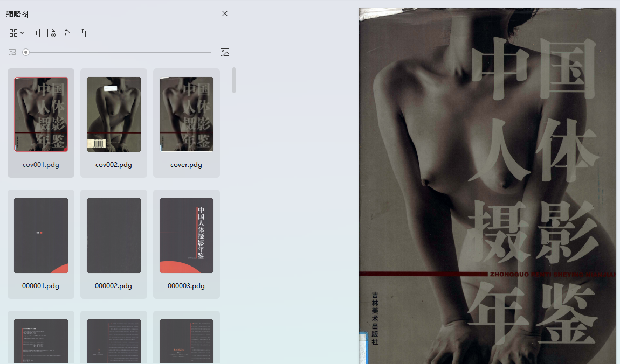Select the 000003.pdg title page thumbnail

187,235
